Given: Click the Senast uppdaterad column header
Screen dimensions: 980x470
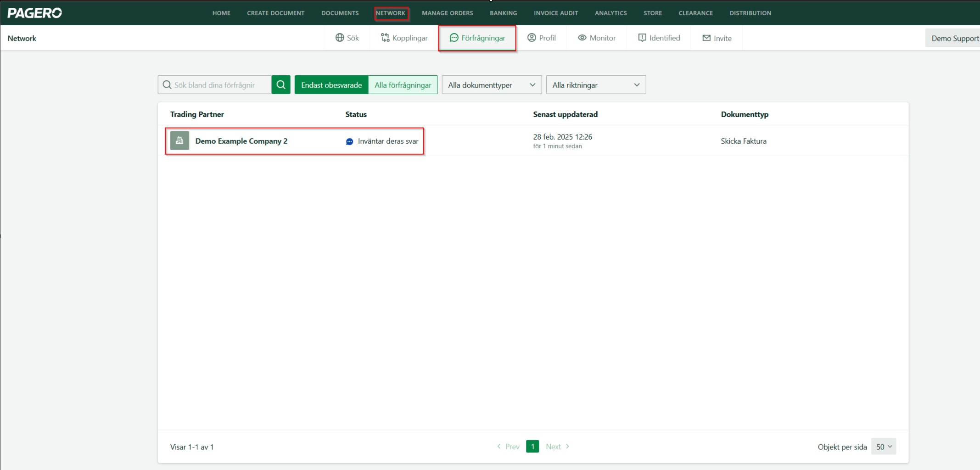Looking at the screenshot, I should (565, 114).
